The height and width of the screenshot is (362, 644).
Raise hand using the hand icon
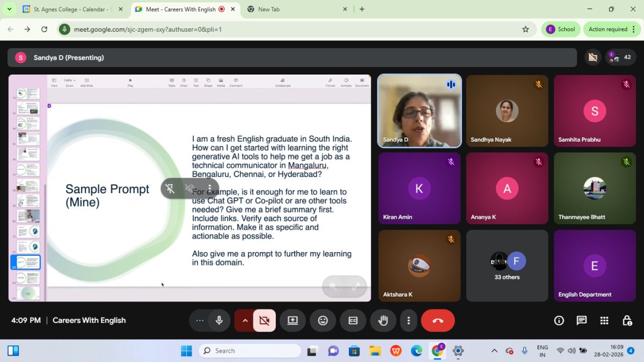tap(383, 321)
